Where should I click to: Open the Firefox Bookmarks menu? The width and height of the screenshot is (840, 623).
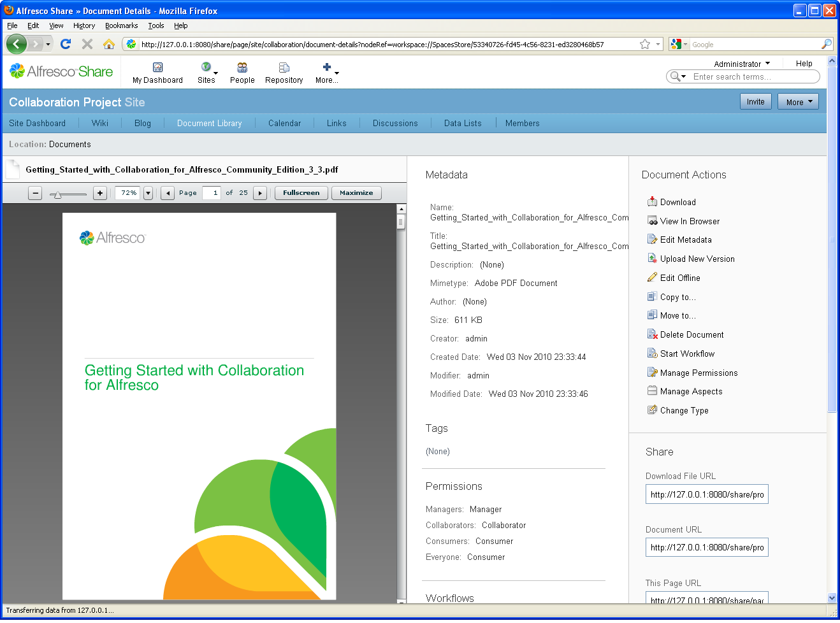pos(121,25)
